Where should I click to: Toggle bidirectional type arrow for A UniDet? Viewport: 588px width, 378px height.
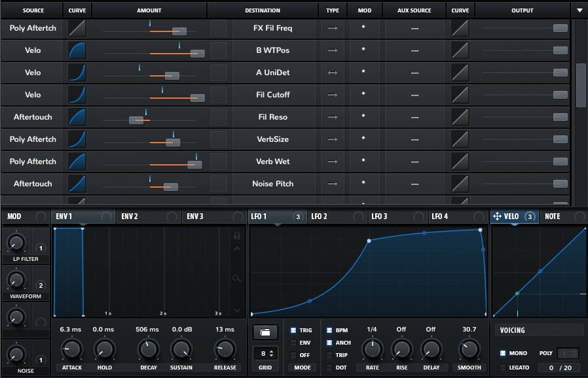pyautogui.click(x=333, y=73)
